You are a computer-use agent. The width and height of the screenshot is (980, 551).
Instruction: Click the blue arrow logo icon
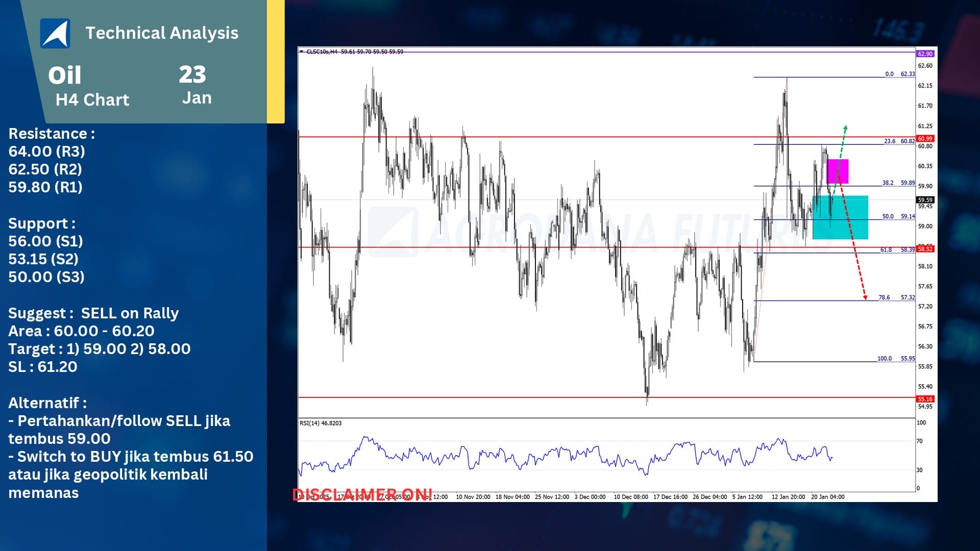click(x=55, y=33)
